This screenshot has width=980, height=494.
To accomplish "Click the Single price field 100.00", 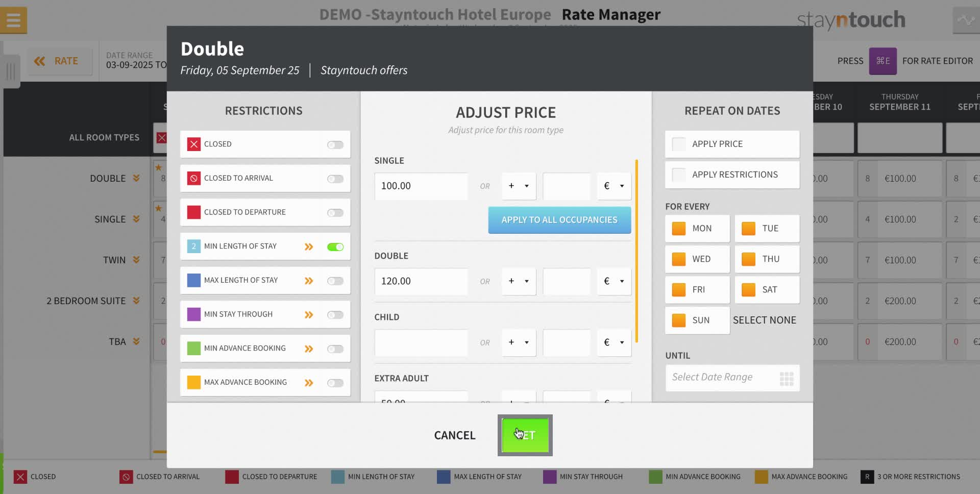I will pyautogui.click(x=421, y=186).
